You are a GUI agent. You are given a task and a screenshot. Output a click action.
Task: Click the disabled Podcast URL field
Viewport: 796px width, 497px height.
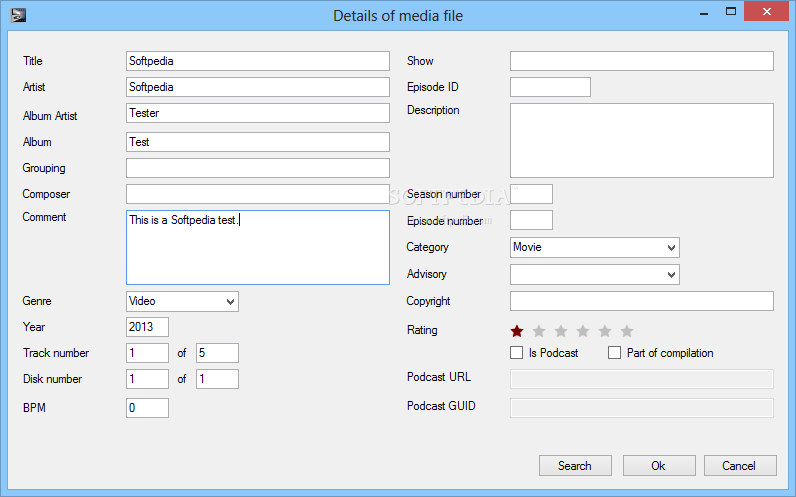(642, 379)
